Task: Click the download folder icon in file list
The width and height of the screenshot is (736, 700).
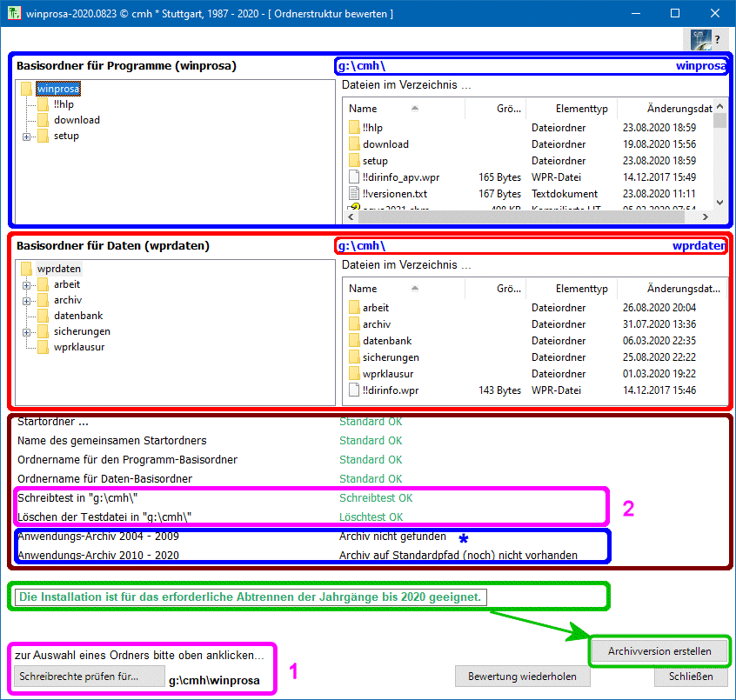Action: coord(354,144)
